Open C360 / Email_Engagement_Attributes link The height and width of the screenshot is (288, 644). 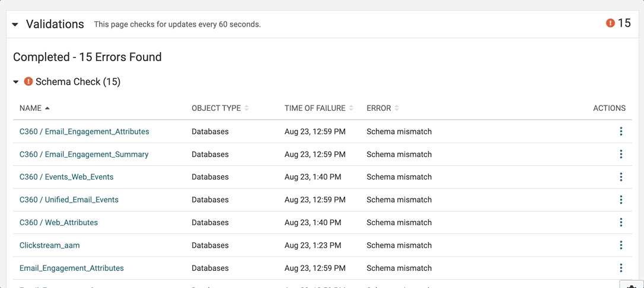[84, 132]
